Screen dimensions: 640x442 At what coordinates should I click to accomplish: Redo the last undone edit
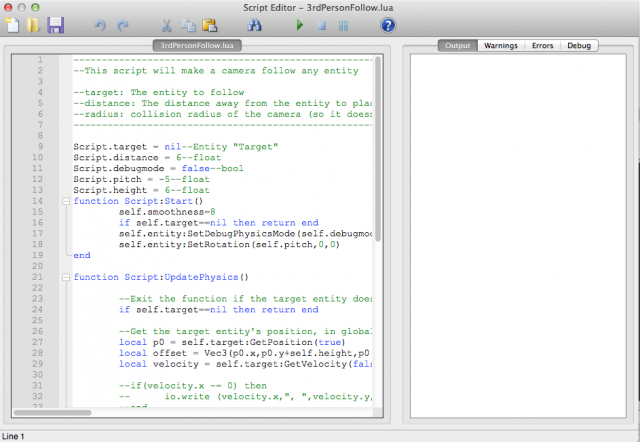123,25
